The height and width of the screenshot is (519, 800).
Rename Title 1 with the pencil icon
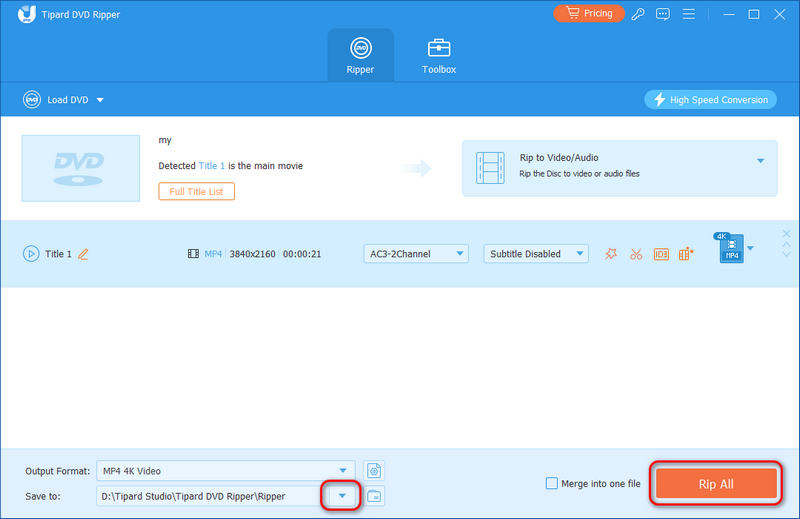pos(83,254)
